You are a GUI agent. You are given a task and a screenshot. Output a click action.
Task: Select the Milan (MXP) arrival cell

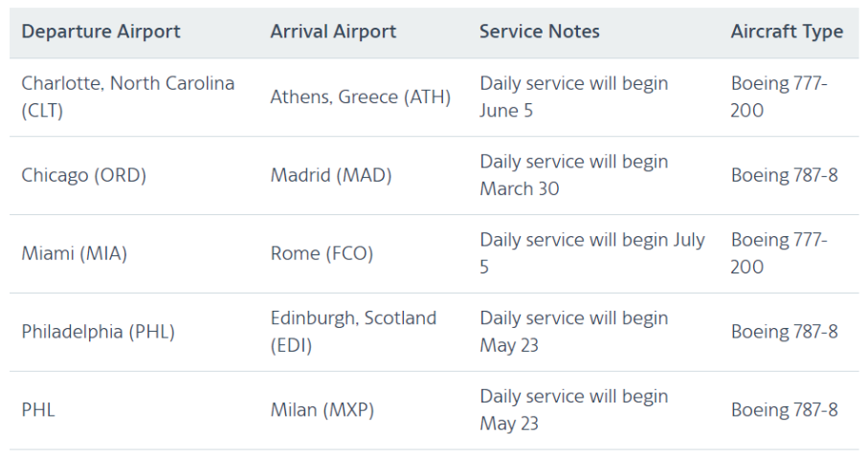click(x=323, y=410)
